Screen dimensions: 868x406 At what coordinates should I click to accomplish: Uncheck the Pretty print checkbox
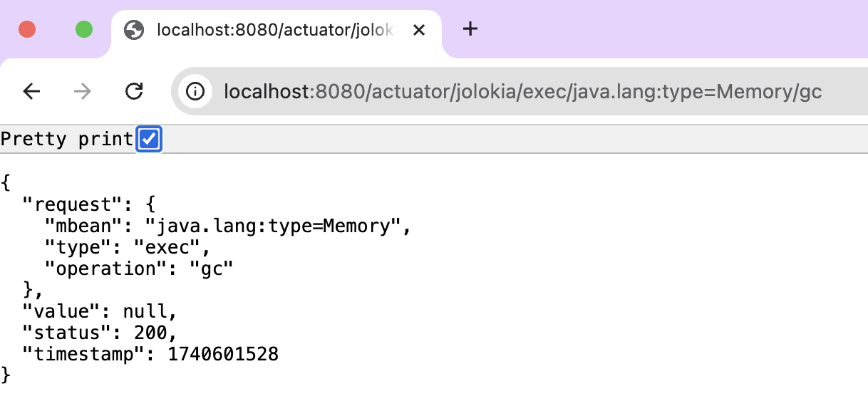pyautogui.click(x=149, y=140)
